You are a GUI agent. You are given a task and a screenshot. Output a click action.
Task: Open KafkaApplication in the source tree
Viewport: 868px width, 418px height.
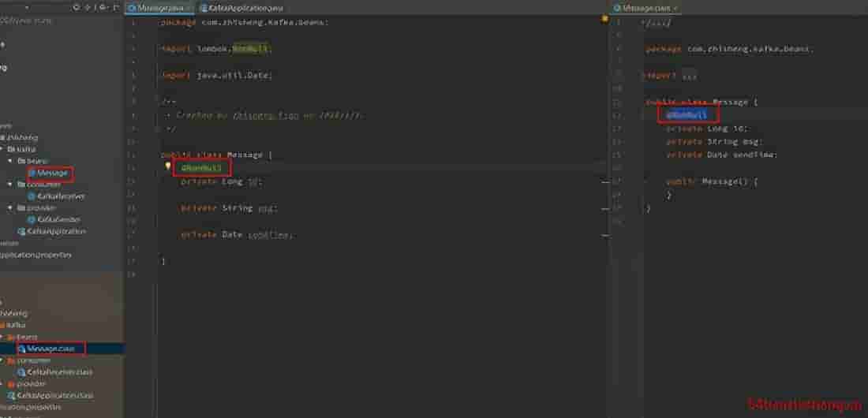click(x=57, y=231)
